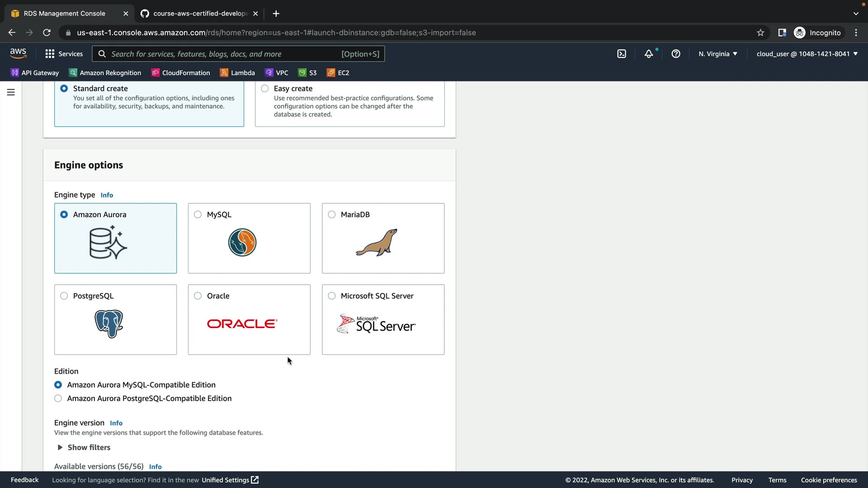Viewport: 868px width, 488px height.
Task: Open Lambda bookmark shortcut
Action: pos(237,73)
